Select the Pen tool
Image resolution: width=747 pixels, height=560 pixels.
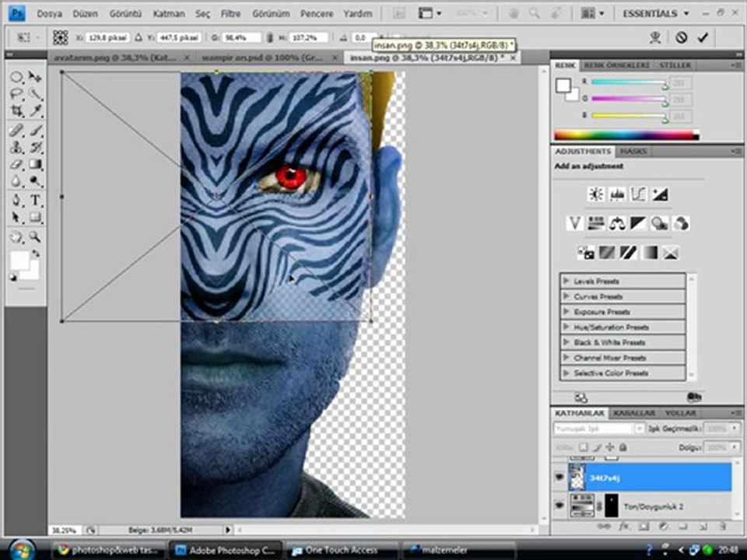tap(16, 200)
